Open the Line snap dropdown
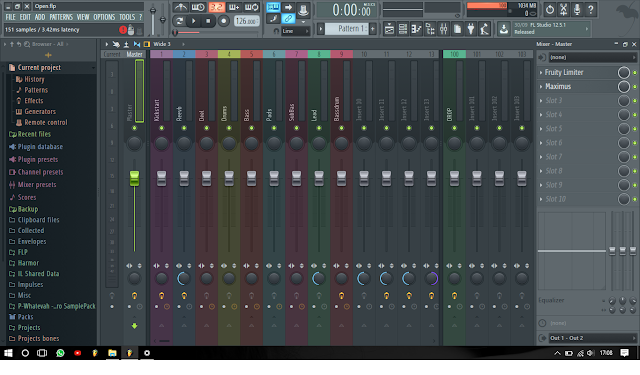The height and width of the screenshot is (375, 640). tap(295, 31)
